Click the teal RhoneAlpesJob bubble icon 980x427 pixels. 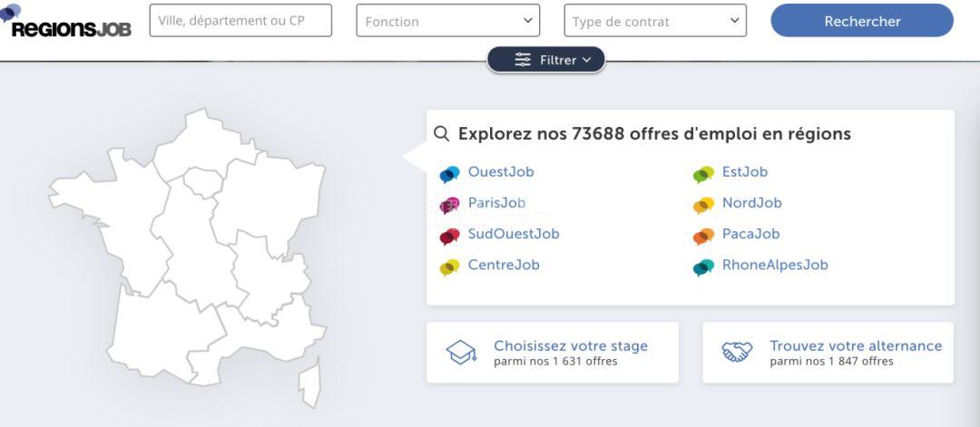pyautogui.click(x=704, y=267)
